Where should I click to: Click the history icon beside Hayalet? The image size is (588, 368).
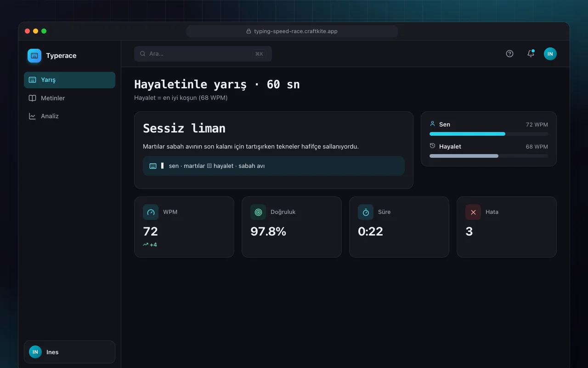[432, 146]
